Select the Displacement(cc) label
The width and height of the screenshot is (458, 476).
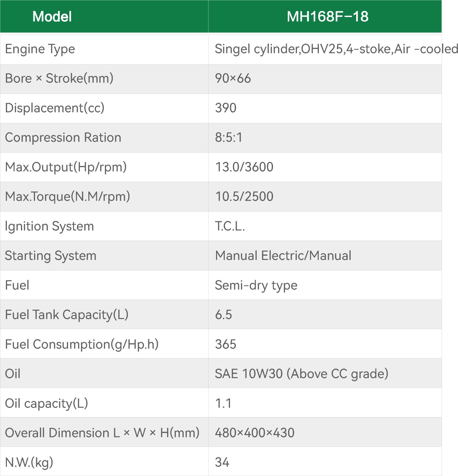tap(55, 108)
